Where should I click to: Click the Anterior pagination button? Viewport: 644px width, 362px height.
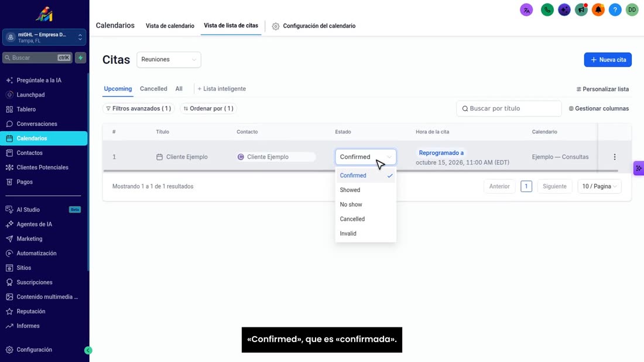tap(499, 186)
